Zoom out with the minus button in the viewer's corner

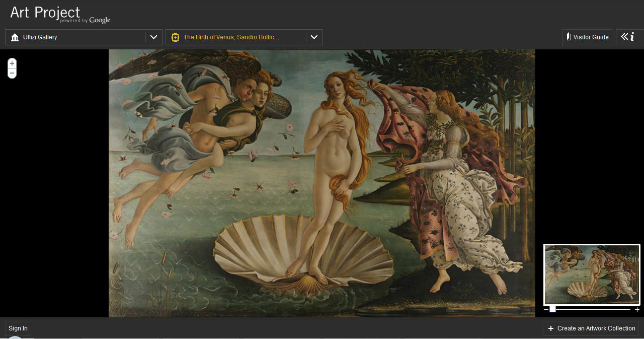(12, 73)
